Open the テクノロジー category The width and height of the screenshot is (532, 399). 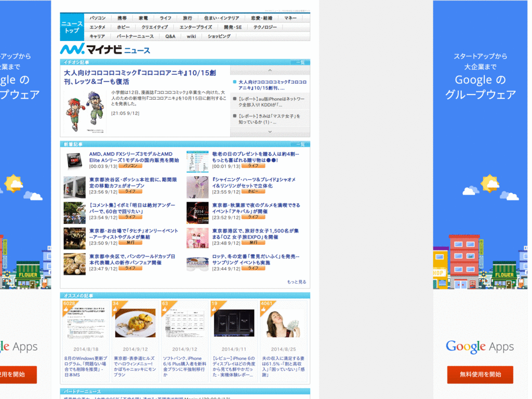[x=265, y=27]
